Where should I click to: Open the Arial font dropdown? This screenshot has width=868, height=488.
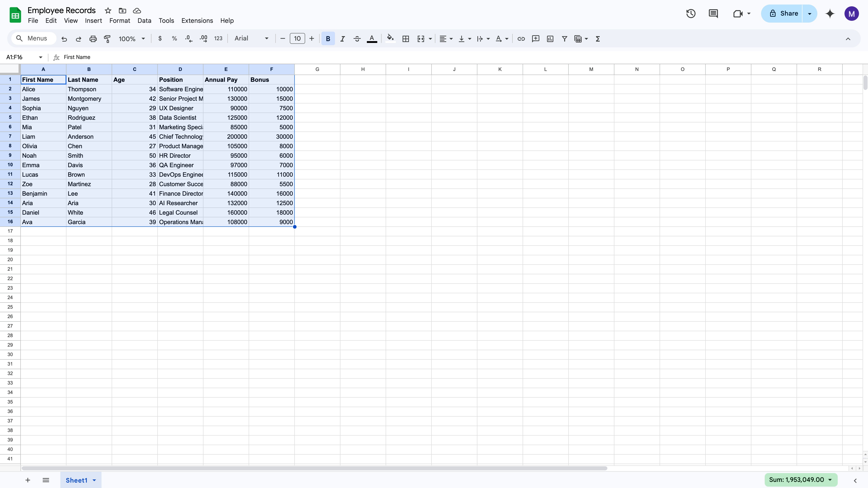coord(251,38)
